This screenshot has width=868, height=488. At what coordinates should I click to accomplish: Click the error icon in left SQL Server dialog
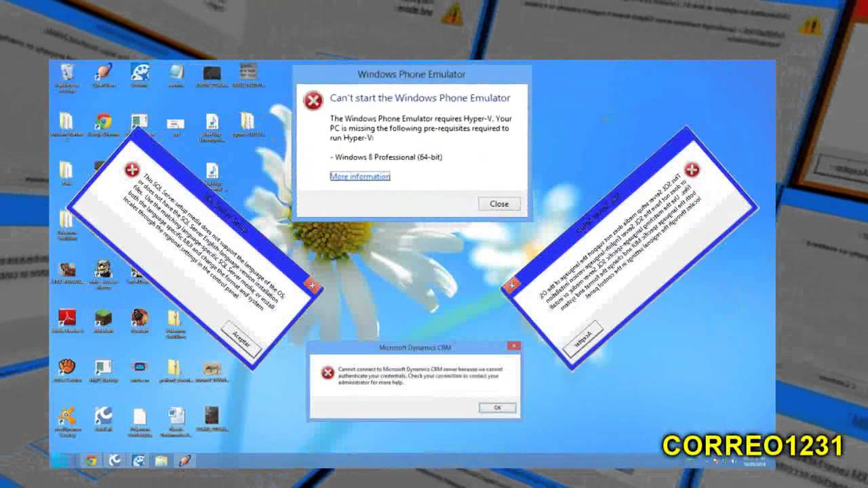click(132, 170)
